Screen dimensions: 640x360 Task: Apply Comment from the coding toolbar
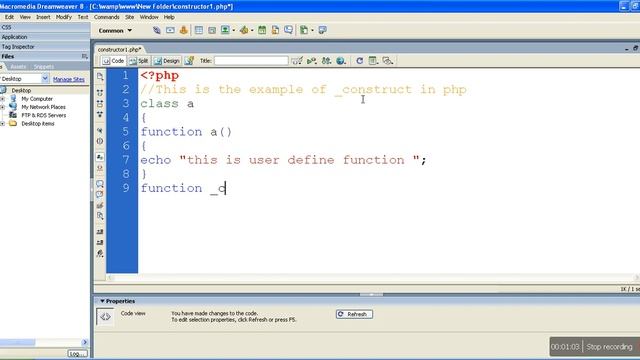100,184
